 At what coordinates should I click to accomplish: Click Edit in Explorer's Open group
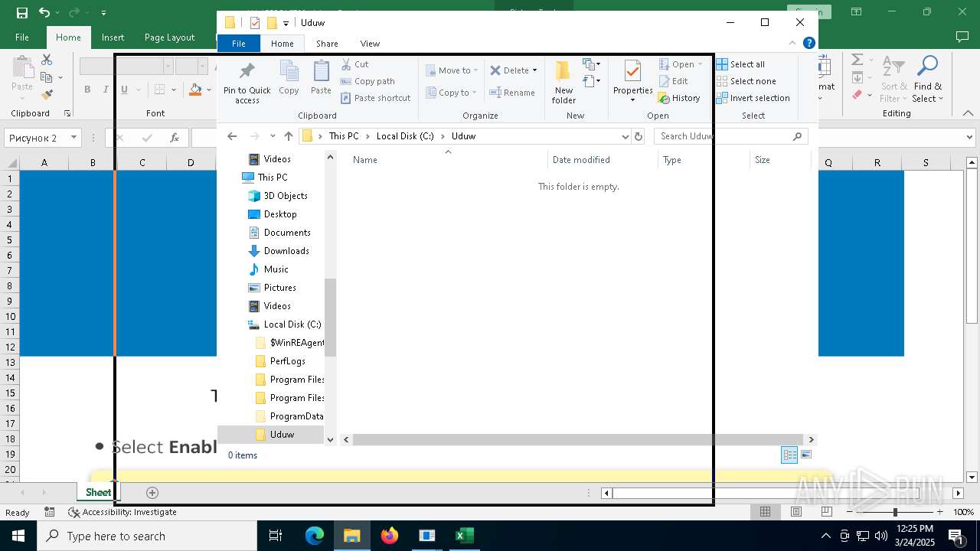(x=673, y=81)
